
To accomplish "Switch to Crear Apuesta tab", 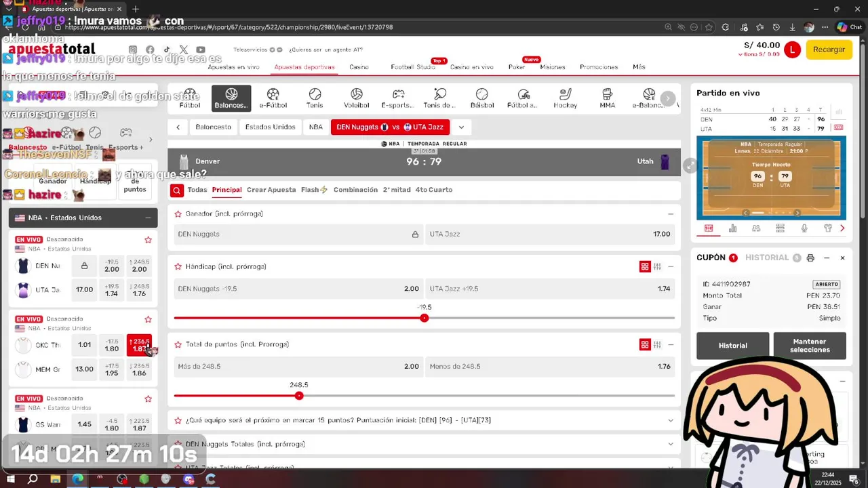I will (271, 190).
